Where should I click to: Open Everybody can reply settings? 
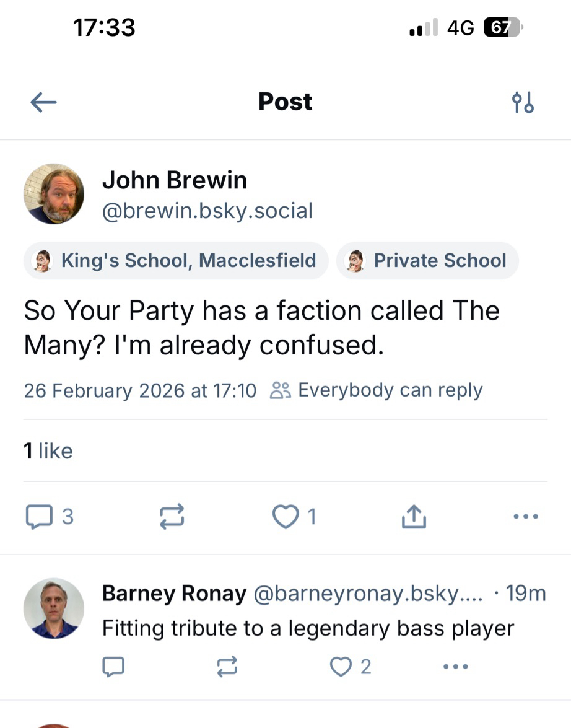377,390
